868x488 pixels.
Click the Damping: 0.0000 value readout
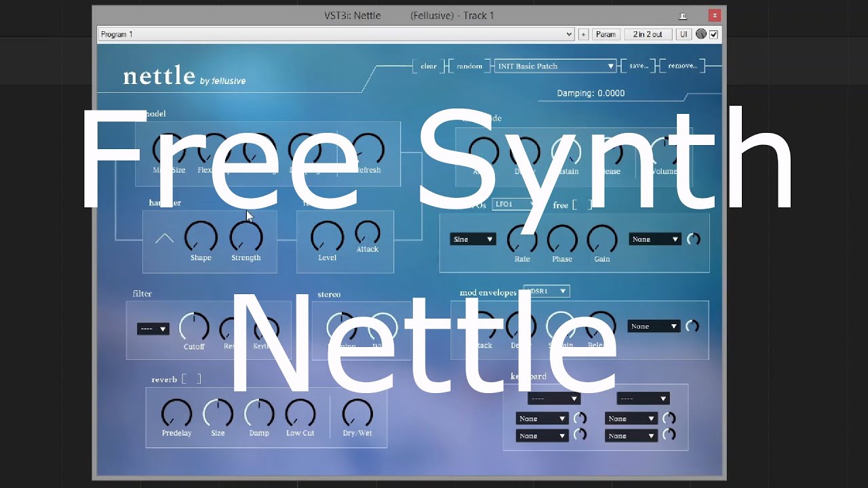tap(591, 93)
